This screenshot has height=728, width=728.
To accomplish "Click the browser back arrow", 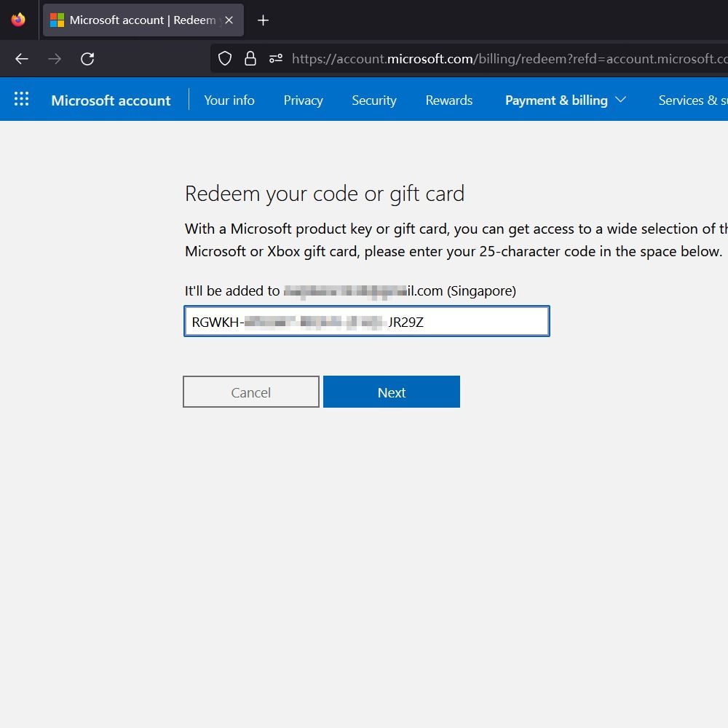I will [22, 59].
